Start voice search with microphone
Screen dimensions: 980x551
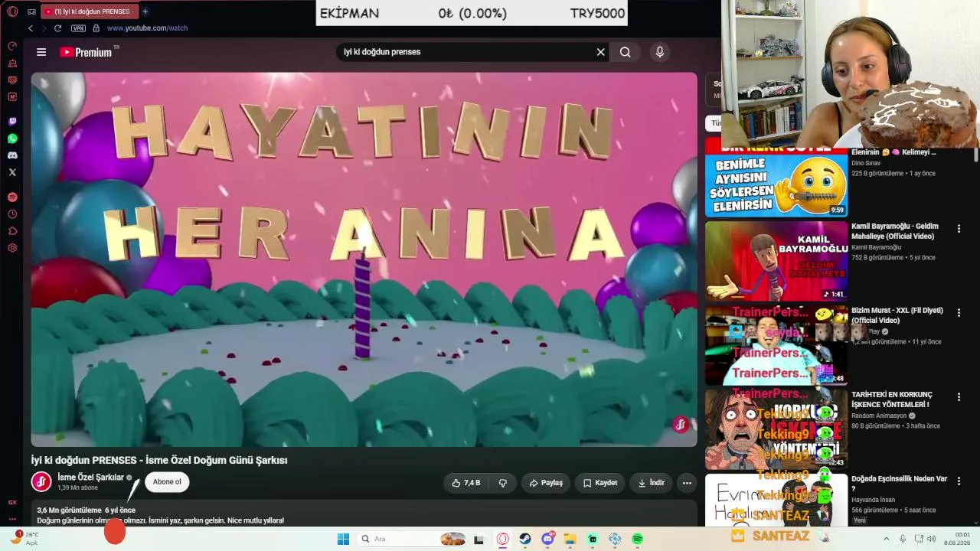coord(660,52)
